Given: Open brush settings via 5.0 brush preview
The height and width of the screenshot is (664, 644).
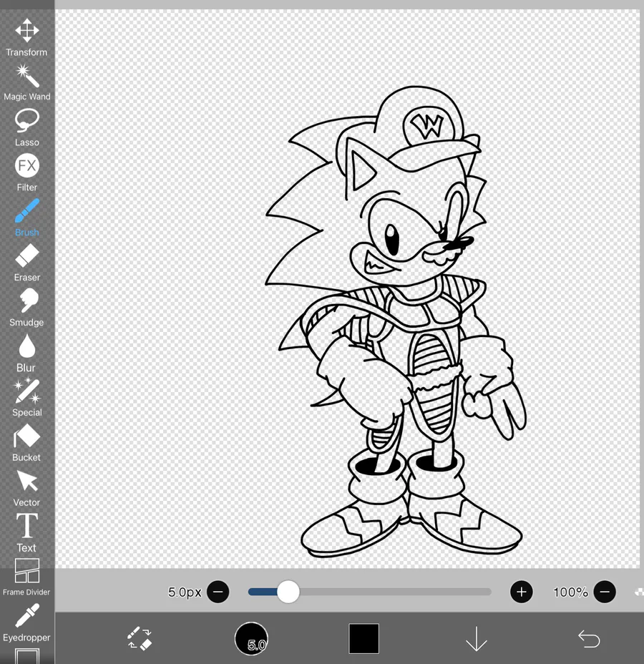Looking at the screenshot, I should [251, 638].
